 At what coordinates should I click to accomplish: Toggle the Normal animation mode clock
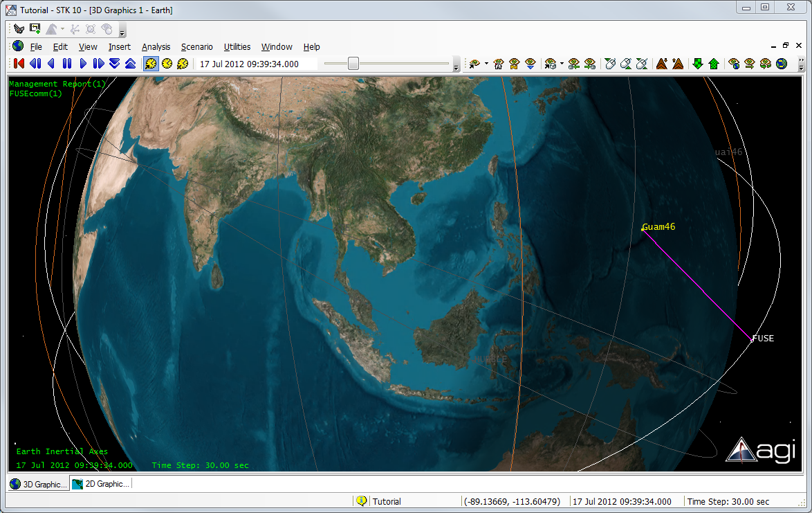[151, 64]
